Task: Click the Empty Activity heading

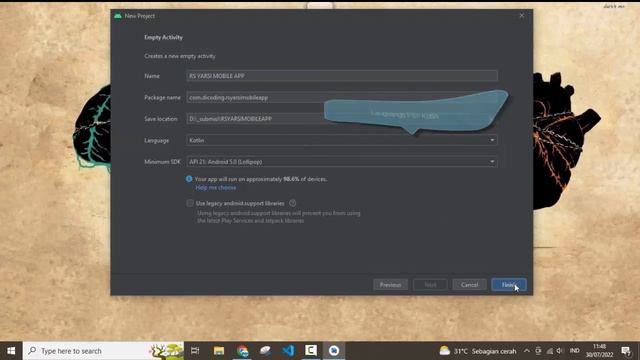Action: click(163, 37)
